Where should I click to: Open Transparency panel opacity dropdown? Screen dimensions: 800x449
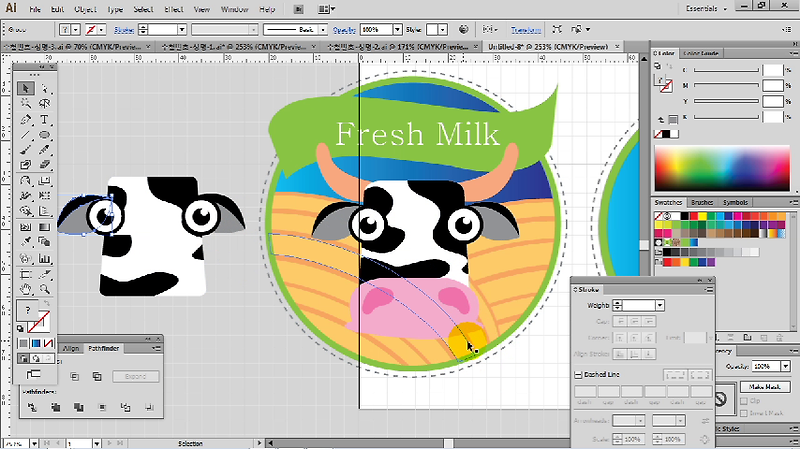point(786,366)
